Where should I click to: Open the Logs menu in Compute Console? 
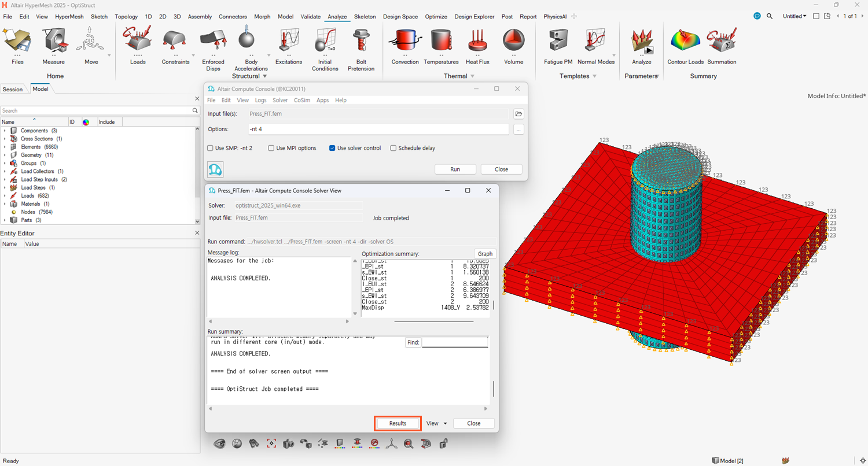(x=260, y=100)
